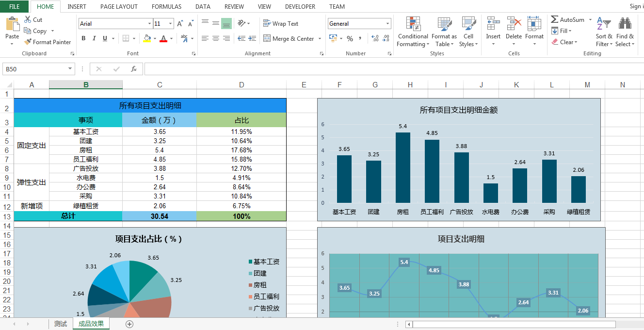
Task: Toggle middle align for cells
Action: 216,23
